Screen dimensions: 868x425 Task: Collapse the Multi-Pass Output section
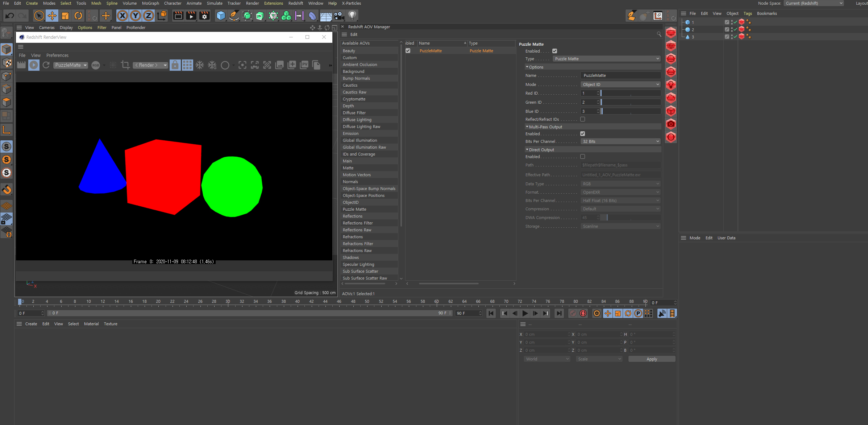pyautogui.click(x=527, y=127)
